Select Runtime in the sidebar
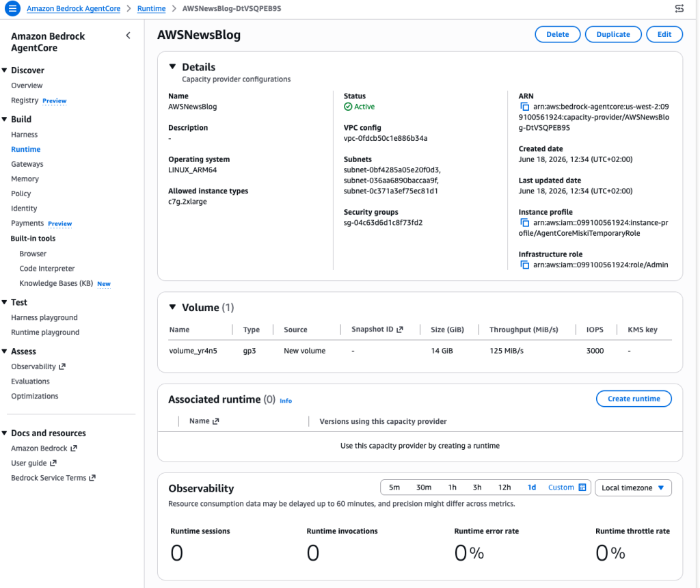The height and width of the screenshot is (588, 700). pyautogui.click(x=25, y=149)
